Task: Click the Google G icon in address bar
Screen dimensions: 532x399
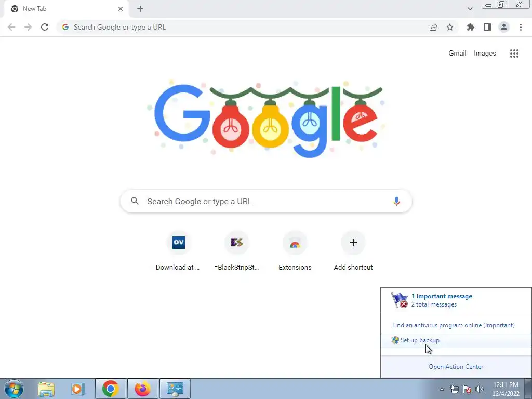Action: 65,27
